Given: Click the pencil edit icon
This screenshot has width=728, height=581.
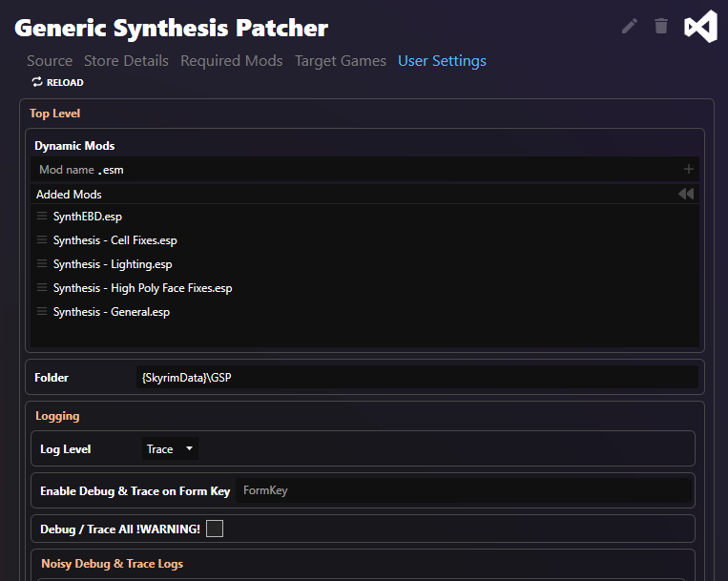Looking at the screenshot, I should coord(630,26).
